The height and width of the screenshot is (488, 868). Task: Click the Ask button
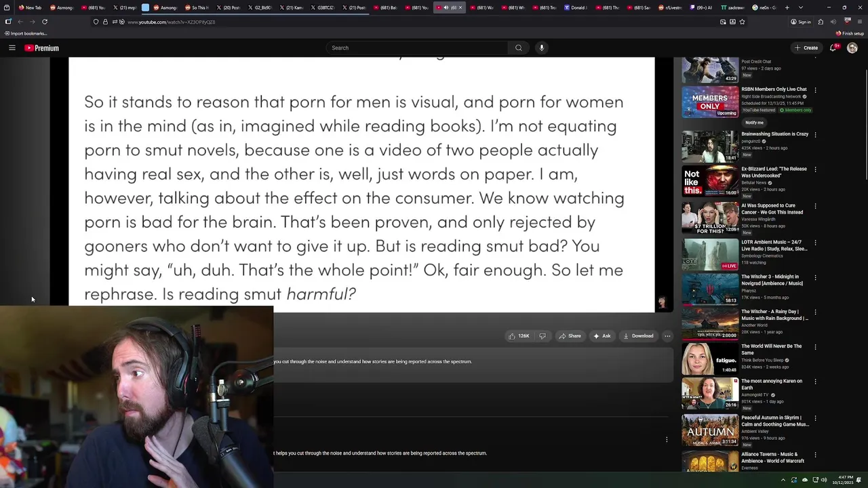[601, 336]
